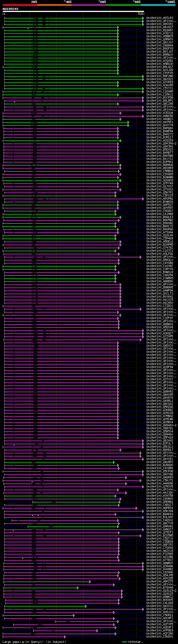This screenshot has width=178, height=644.
Task: Open the UniRef100_Q4YCE1 hit
Action: click(x=160, y=459)
